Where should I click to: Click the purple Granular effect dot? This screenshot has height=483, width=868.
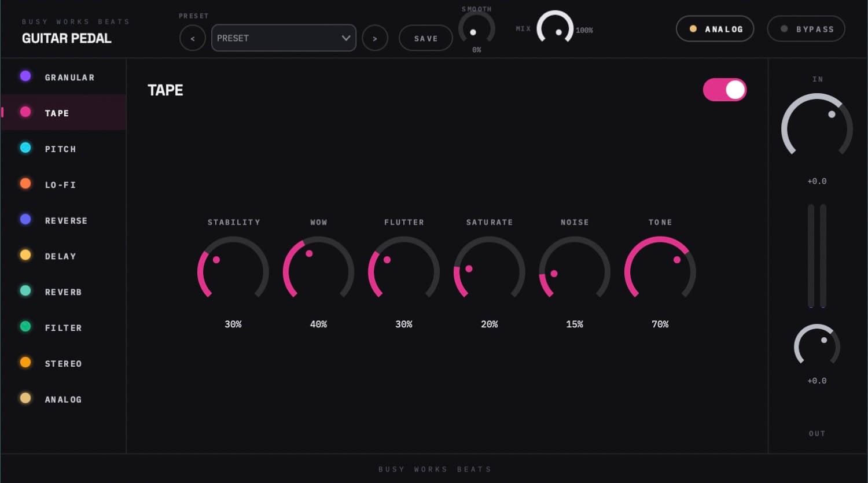tap(25, 76)
